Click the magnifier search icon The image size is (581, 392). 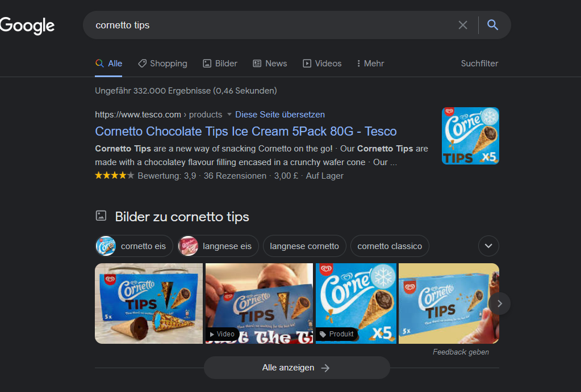coord(492,25)
